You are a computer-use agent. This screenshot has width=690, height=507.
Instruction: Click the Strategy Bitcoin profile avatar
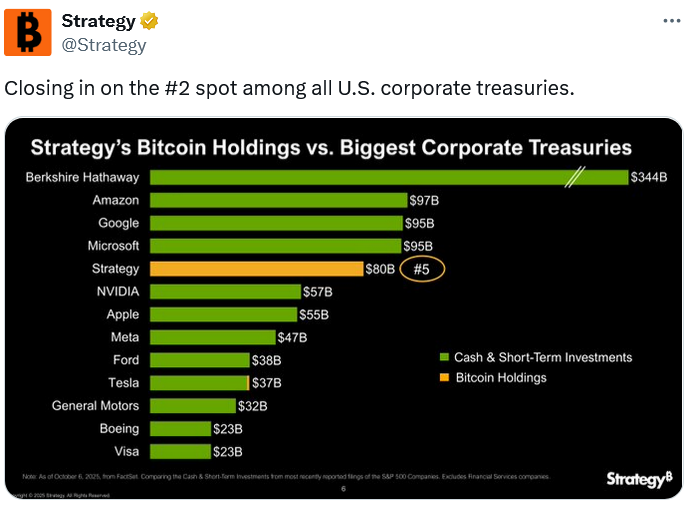point(28,32)
